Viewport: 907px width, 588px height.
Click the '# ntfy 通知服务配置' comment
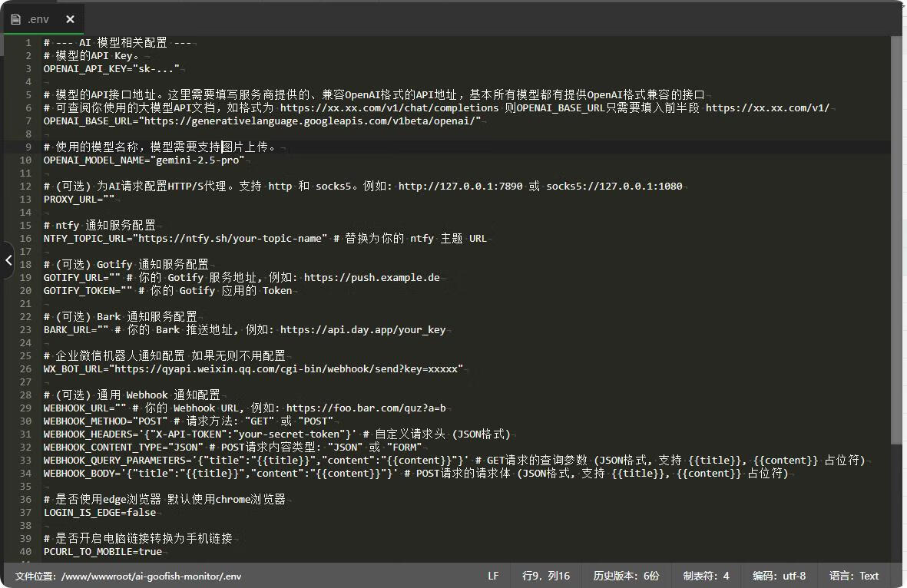[x=100, y=225]
